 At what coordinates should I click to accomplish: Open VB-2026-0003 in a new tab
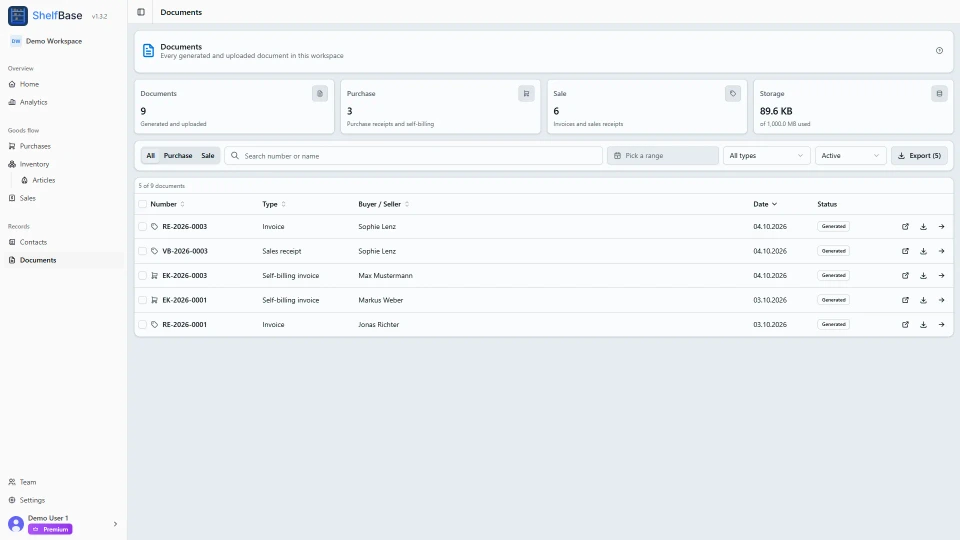tap(905, 251)
